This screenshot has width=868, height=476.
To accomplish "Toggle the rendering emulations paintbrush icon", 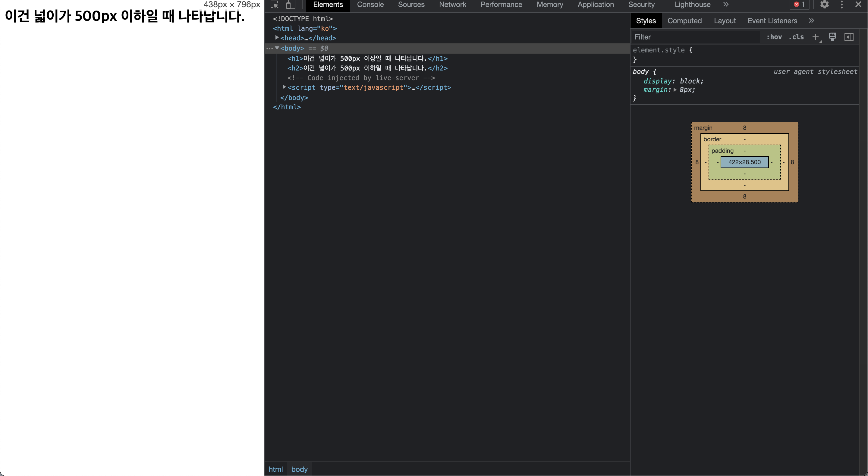I will [x=832, y=37].
